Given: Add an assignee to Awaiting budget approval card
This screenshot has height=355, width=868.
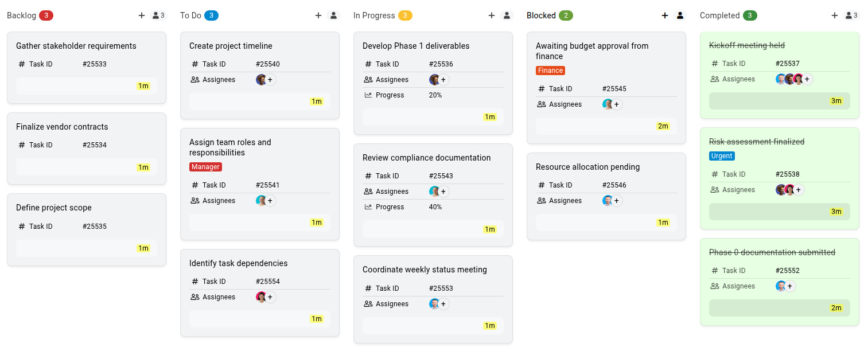Looking at the screenshot, I should tap(616, 104).
